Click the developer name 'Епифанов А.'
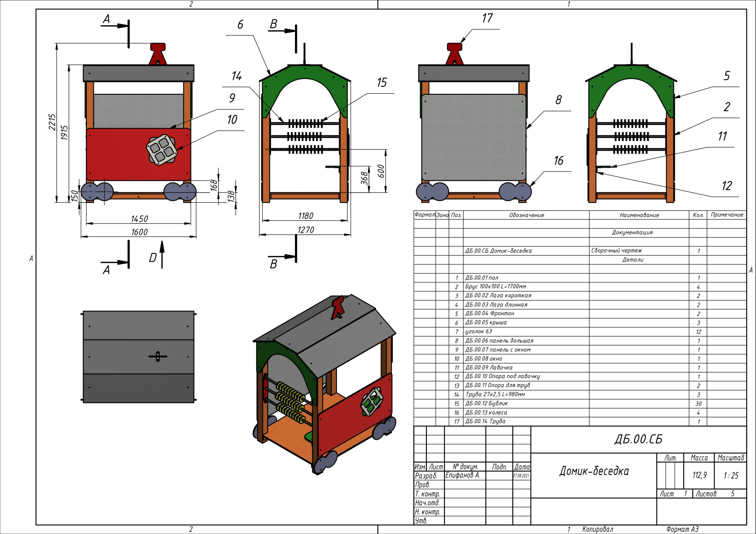756x534 pixels. pos(463,475)
